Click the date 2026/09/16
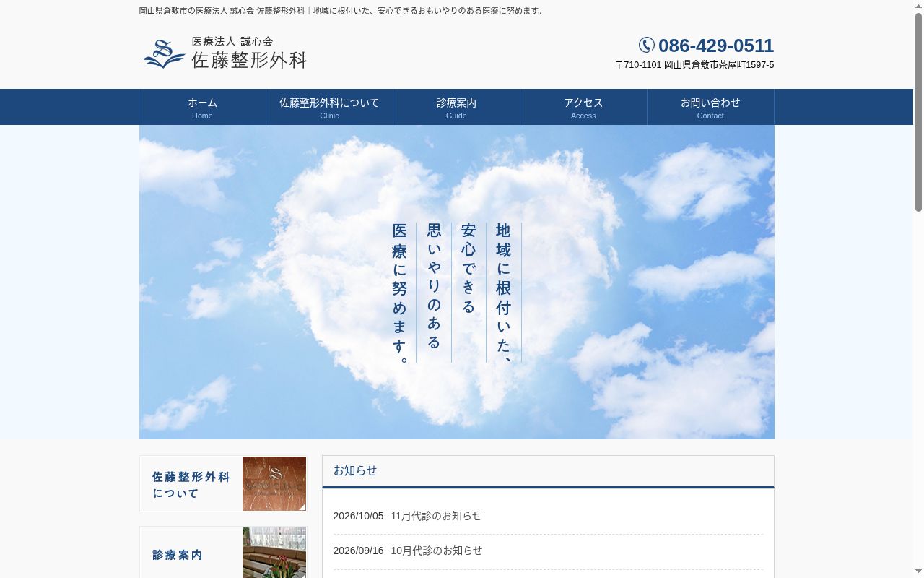Image resolution: width=924 pixels, height=578 pixels. (x=358, y=551)
